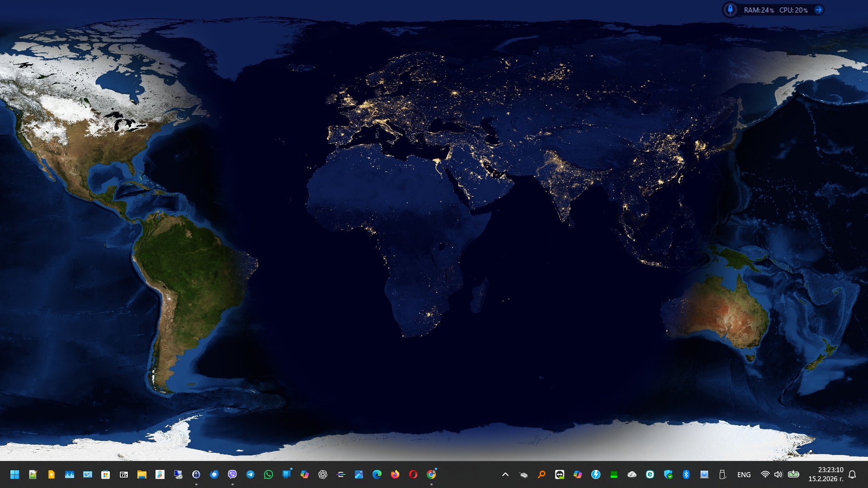This screenshot has width=868, height=488.
Task: Click the speaker volume tray icon
Action: (778, 474)
